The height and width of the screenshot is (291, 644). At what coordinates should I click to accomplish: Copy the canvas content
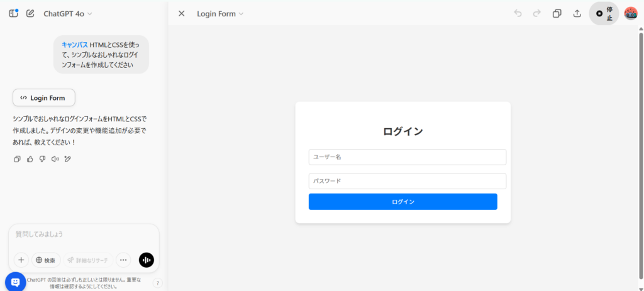557,14
